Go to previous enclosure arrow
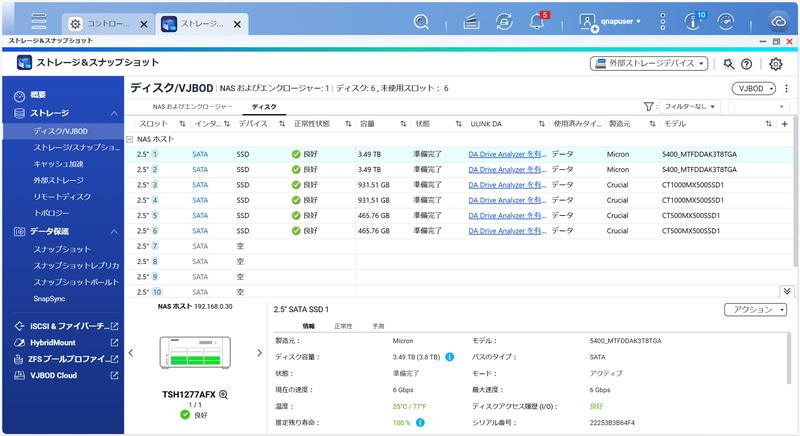This screenshot has height=436, width=800. 131,353
